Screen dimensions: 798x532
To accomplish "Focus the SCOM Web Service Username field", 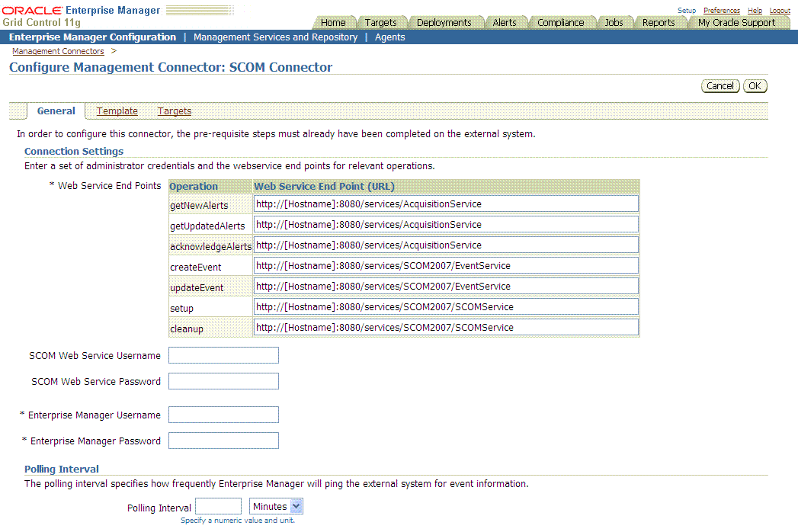I will (223, 355).
